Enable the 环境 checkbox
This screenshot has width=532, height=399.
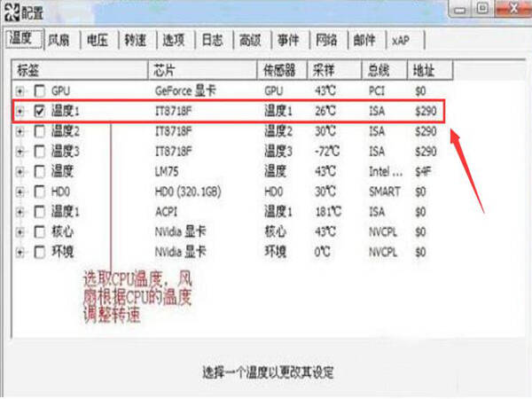pos(40,252)
